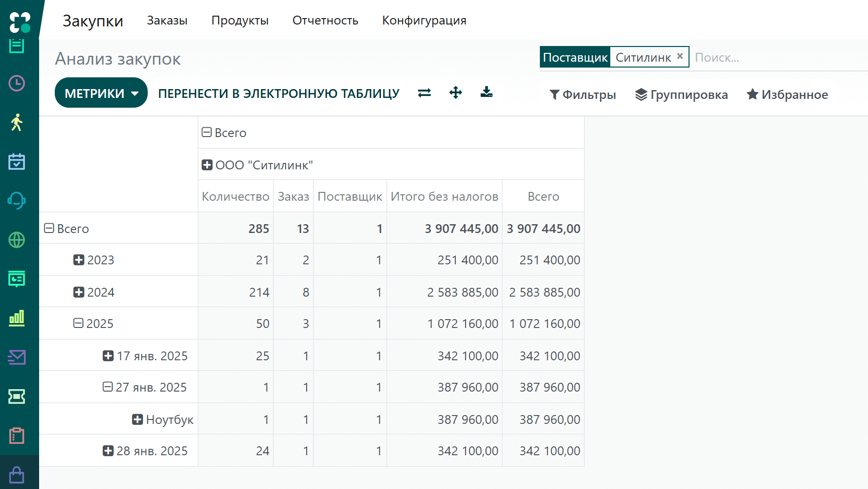
Task: Open the apps home logo icon
Action: point(20,22)
